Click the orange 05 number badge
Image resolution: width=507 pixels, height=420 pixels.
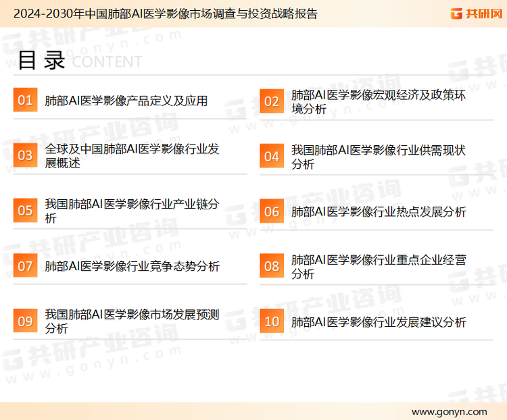coord(25,210)
